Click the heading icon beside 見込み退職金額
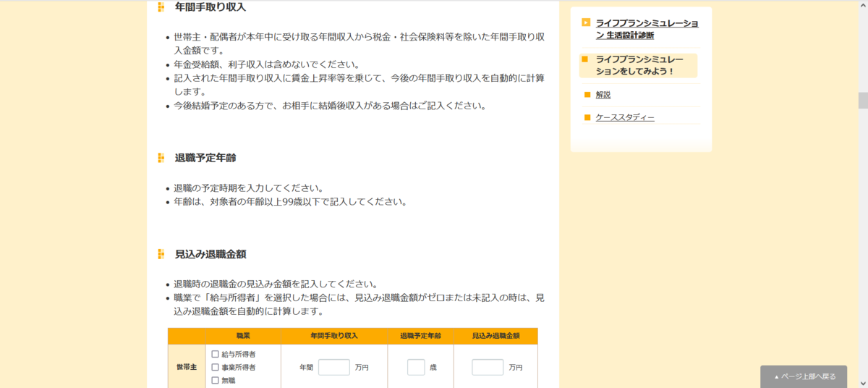 point(161,255)
